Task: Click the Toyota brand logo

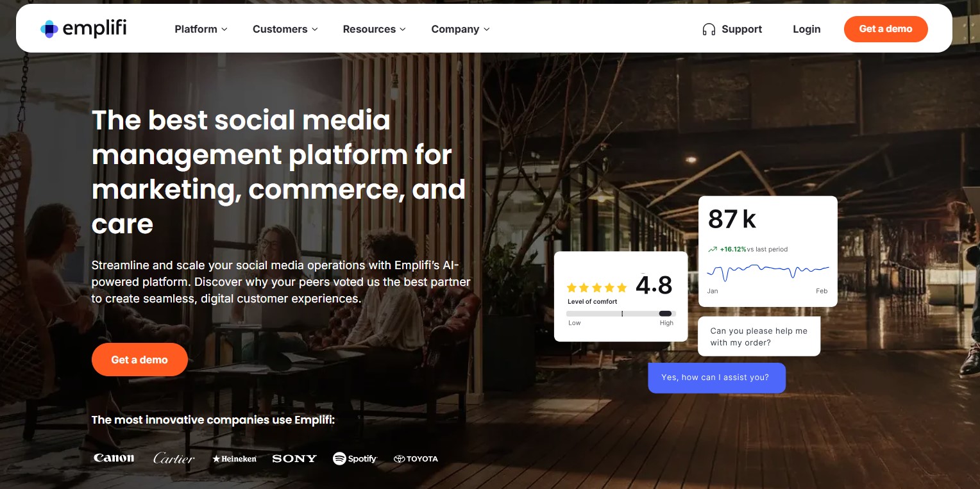Action: coord(416,458)
